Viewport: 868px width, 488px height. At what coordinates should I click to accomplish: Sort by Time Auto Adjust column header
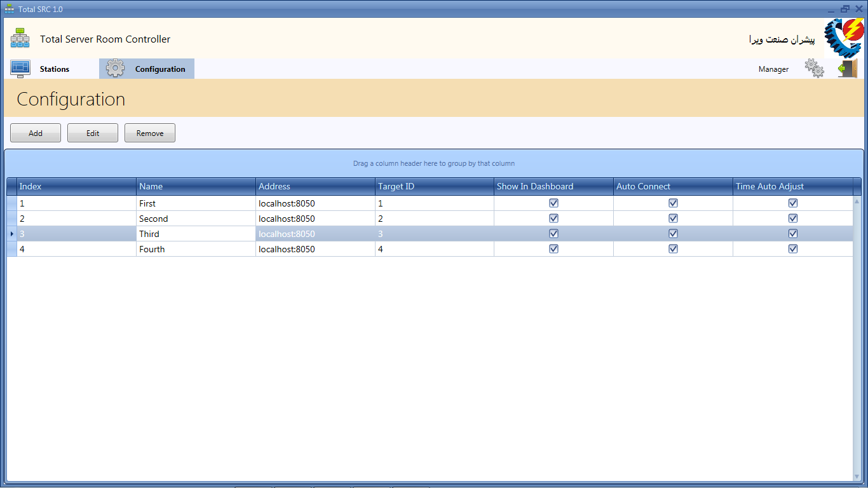click(x=792, y=186)
